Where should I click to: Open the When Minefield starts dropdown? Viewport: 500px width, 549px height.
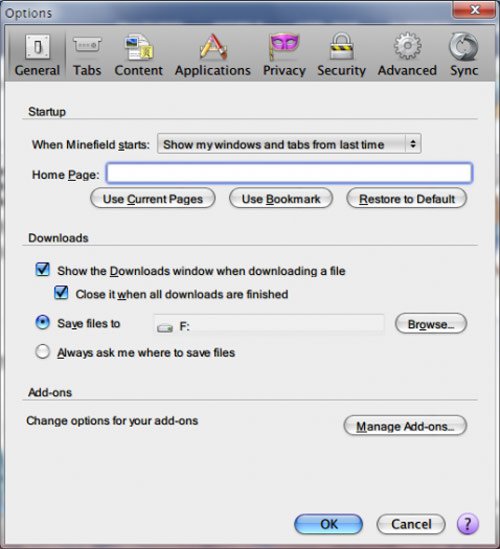pos(289,144)
